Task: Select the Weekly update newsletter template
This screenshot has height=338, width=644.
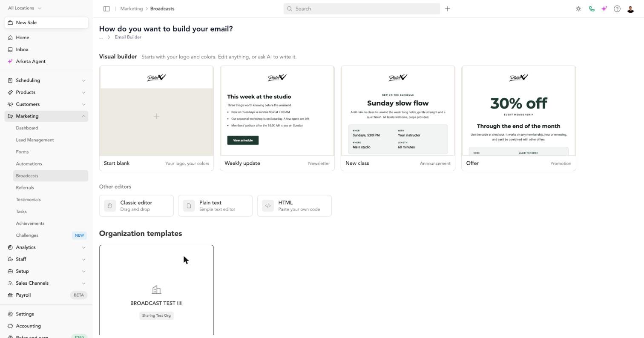Action: click(277, 118)
